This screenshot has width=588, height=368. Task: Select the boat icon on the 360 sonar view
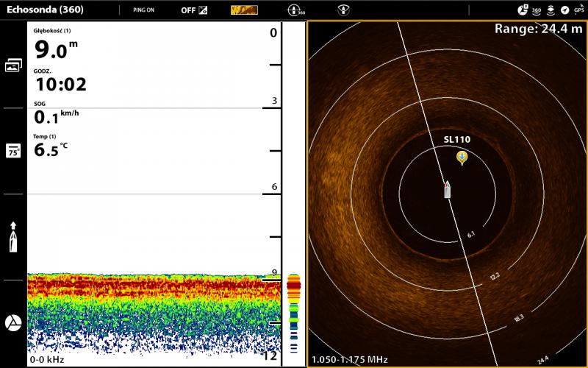447,189
